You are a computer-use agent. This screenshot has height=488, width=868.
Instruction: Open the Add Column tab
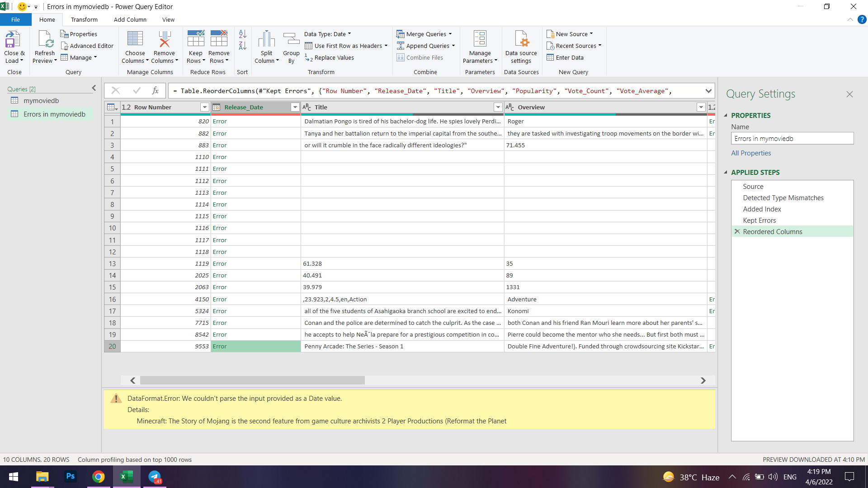point(130,19)
